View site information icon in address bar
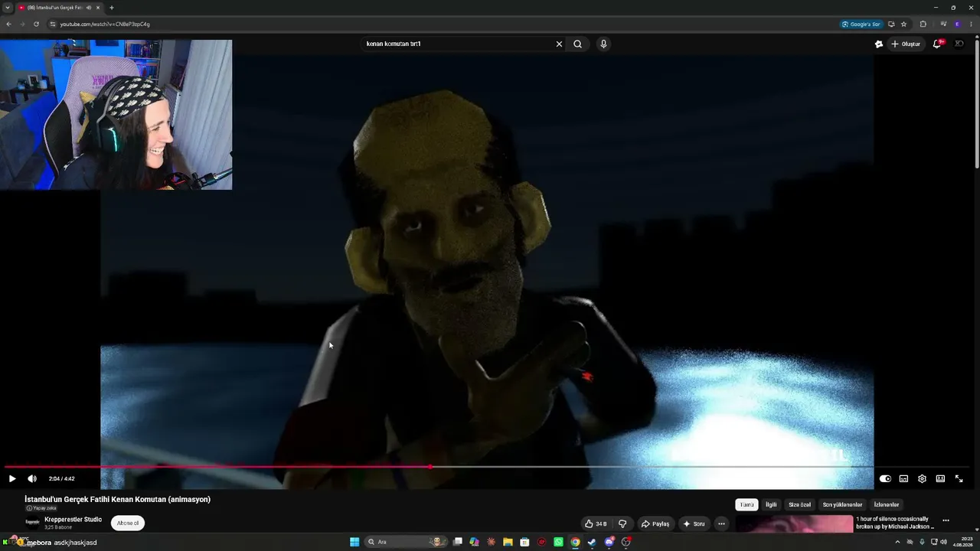Viewport: 980px width, 551px height. pos(52,24)
